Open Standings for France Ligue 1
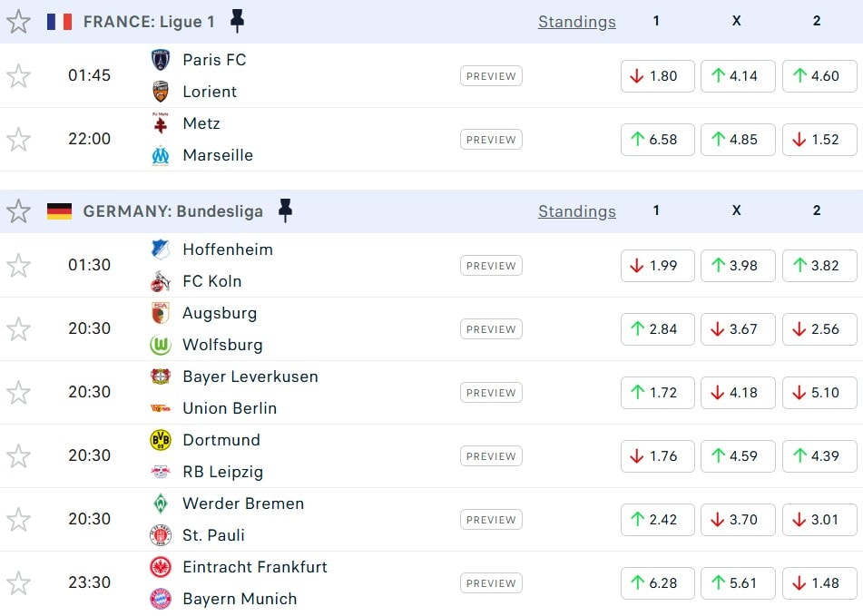The height and width of the screenshot is (616, 863). (x=576, y=22)
